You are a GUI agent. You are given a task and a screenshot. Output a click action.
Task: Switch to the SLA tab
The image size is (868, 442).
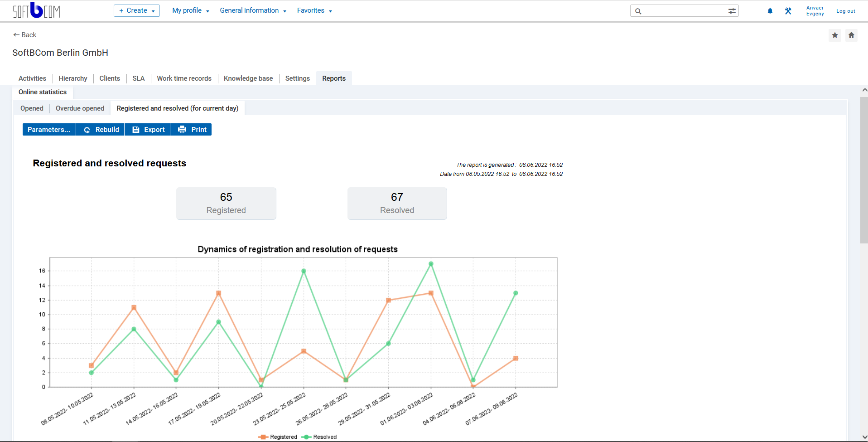138,78
